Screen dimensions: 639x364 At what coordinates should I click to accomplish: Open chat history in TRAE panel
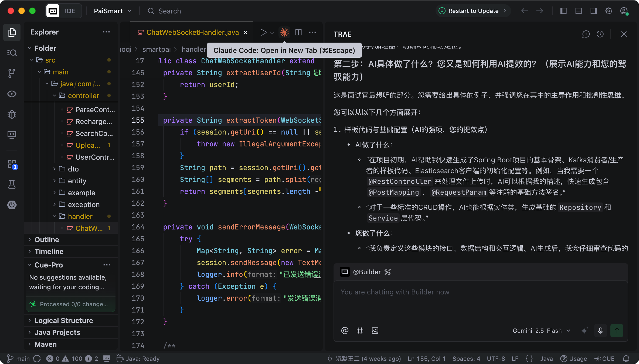(x=600, y=34)
